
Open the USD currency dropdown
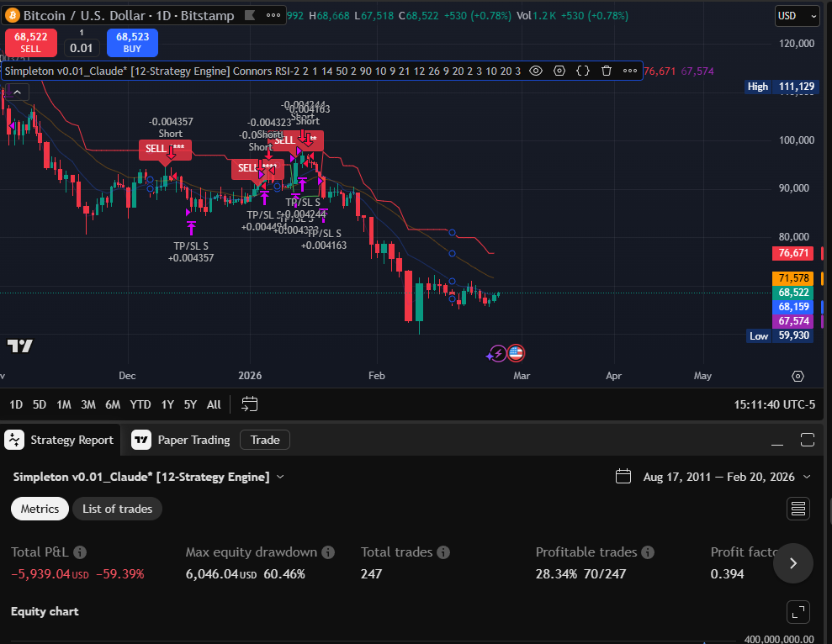[x=796, y=15]
